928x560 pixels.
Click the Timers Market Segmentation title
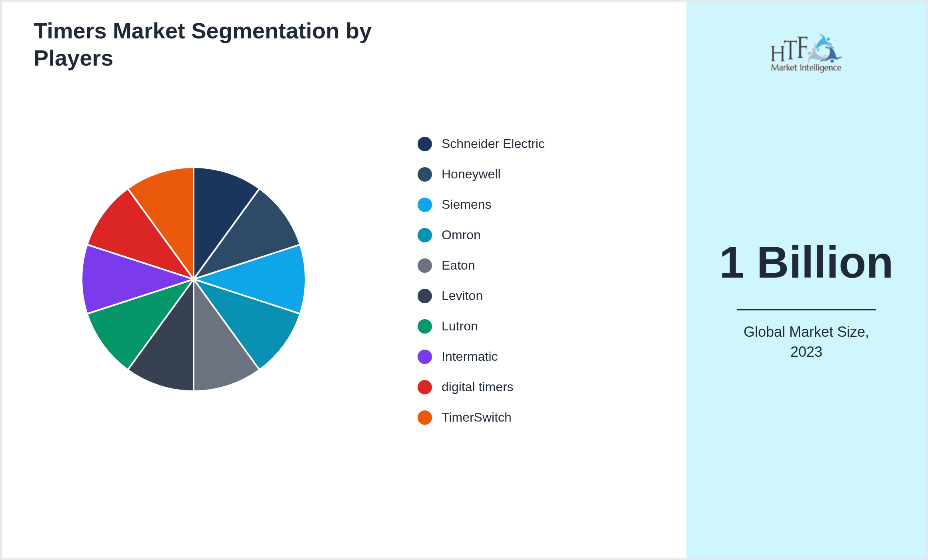203,44
